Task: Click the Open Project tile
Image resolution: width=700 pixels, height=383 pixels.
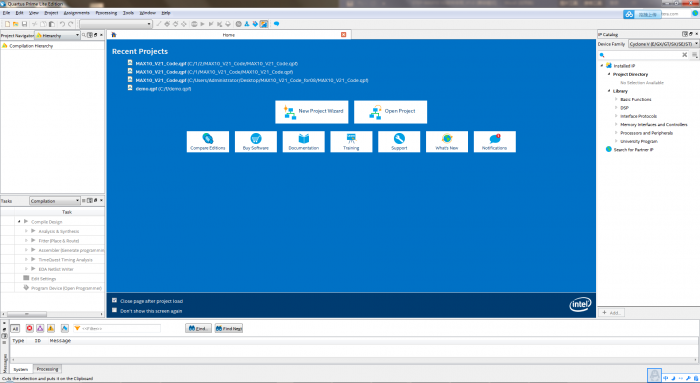Action: pos(390,112)
